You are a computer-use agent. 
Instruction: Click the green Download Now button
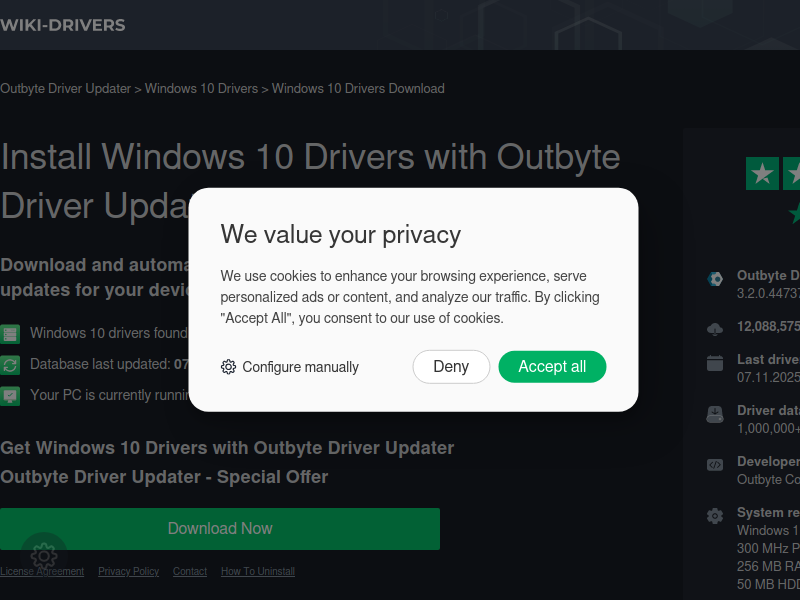(220, 529)
